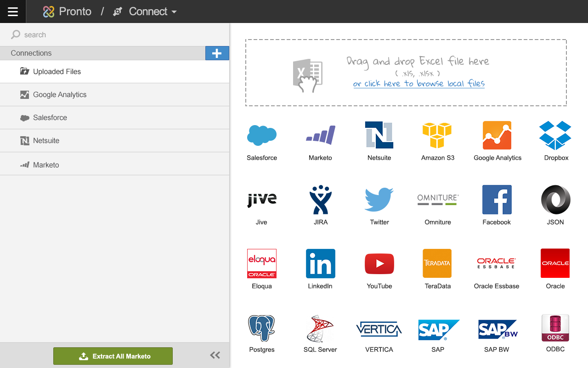Click the 'Dropbox' label text
The height and width of the screenshot is (368, 588).
[x=556, y=158]
